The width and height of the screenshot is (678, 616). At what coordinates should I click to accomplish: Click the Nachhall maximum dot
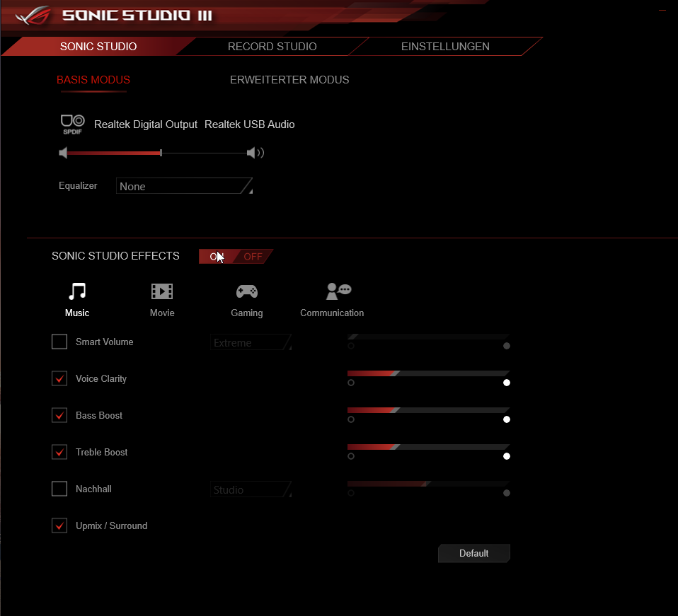pyautogui.click(x=507, y=493)
